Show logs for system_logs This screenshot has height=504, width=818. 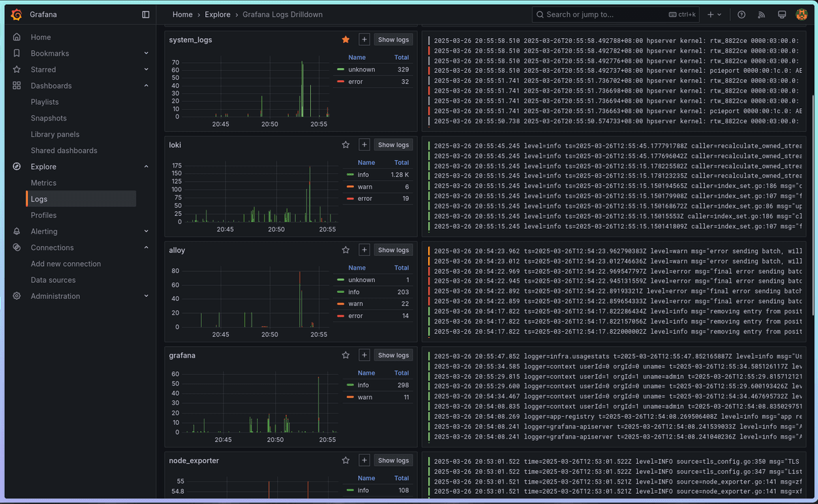pos(394,40)
